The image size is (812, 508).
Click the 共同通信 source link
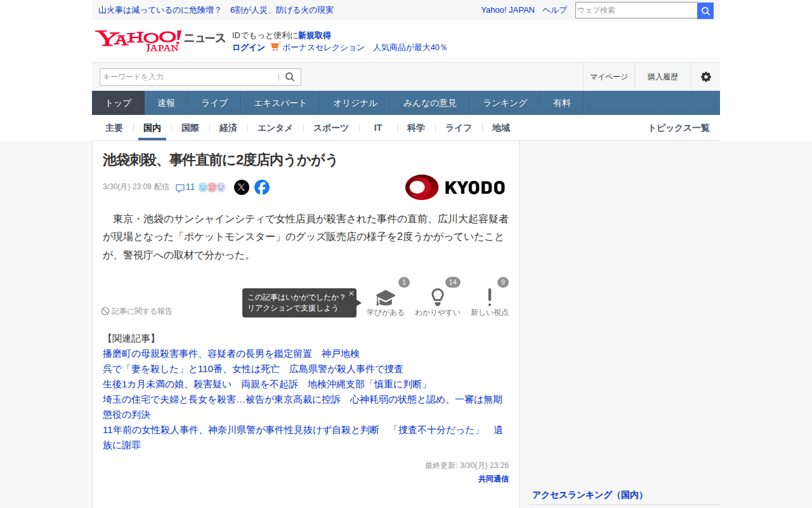click(494, 479)
